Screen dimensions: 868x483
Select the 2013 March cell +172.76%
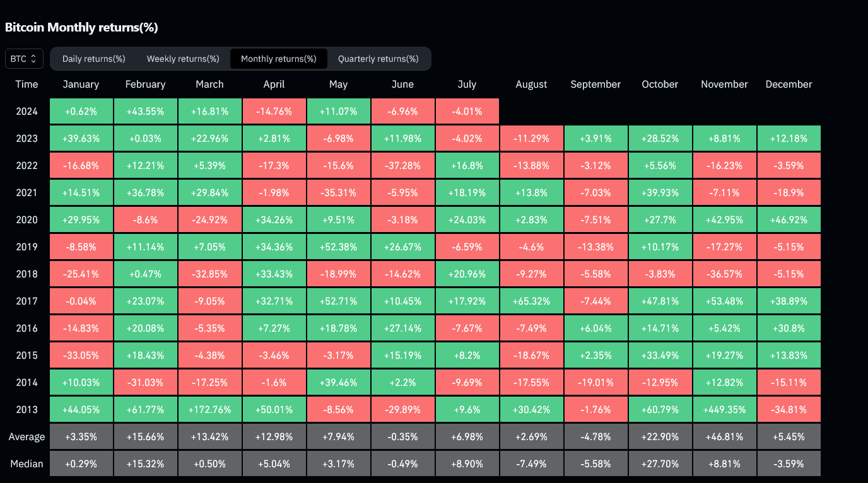point(209,409)
